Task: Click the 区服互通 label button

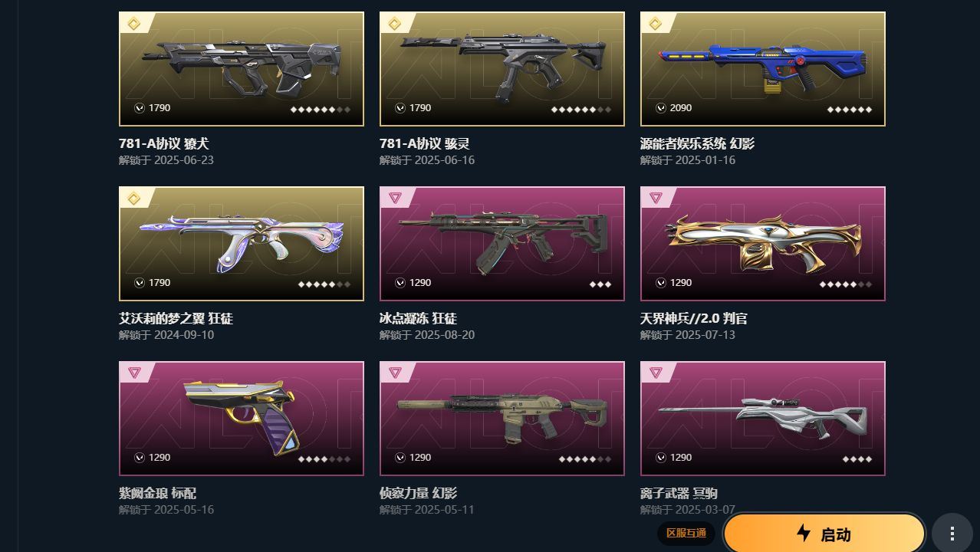Action: click(x=686, y=534)
